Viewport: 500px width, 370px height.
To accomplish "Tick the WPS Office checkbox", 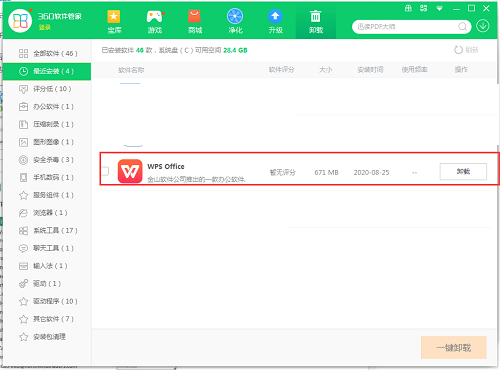I will [x=105, y=171].
